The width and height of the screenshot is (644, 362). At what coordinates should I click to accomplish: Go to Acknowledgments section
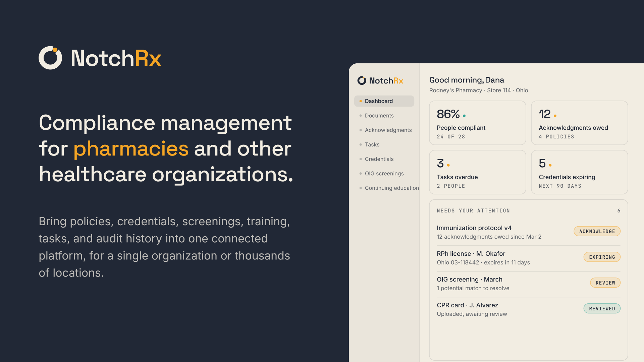coord(386,130)
